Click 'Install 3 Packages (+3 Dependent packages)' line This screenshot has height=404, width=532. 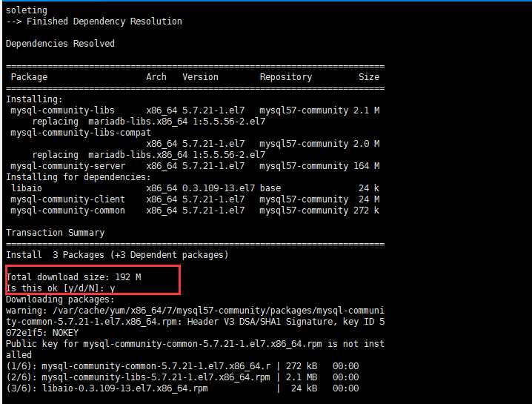pos(117,255)
